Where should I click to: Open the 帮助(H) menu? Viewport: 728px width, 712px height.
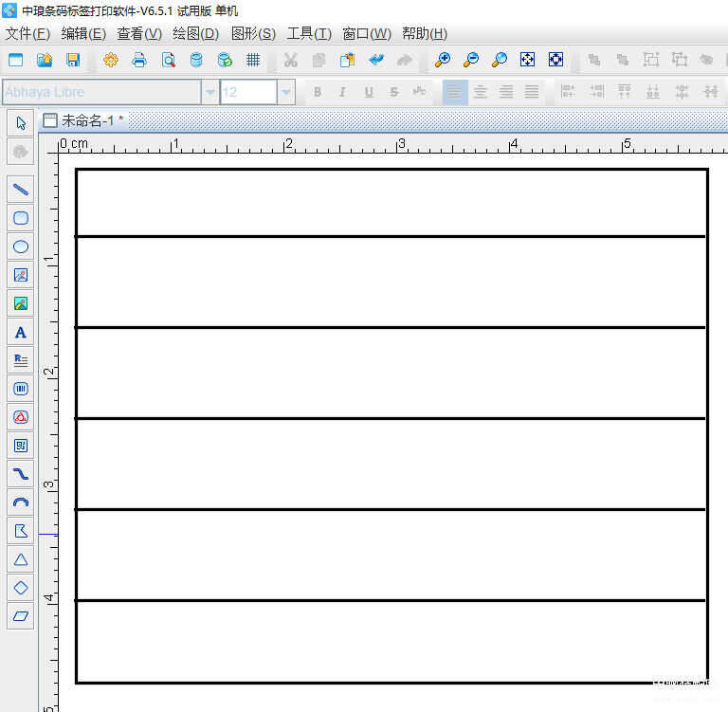pos(425,34)
